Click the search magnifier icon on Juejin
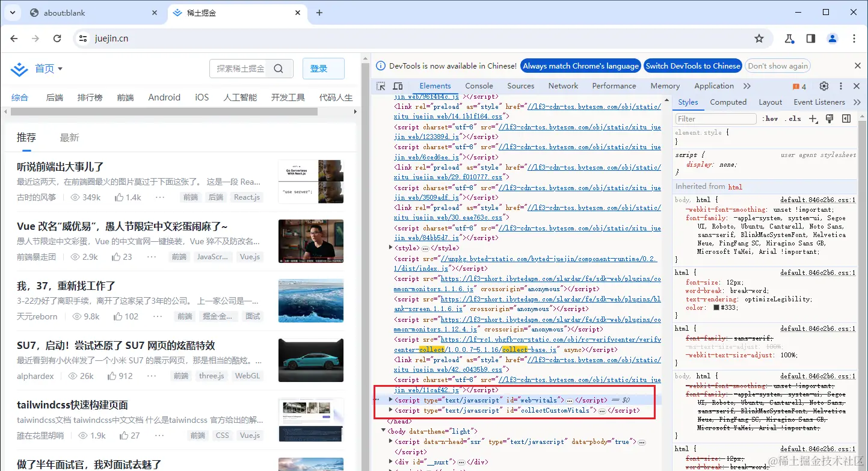 278,69
